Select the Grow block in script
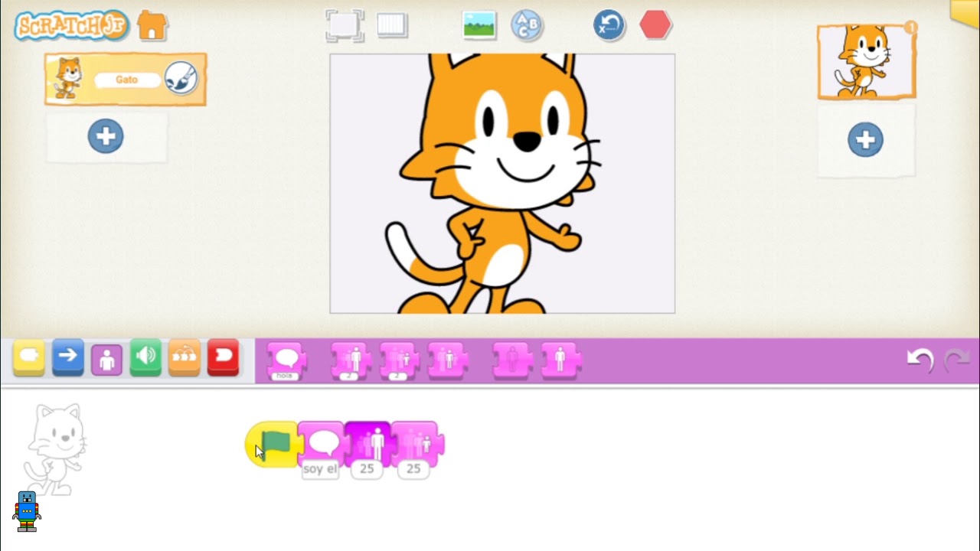 pos(369,442)
